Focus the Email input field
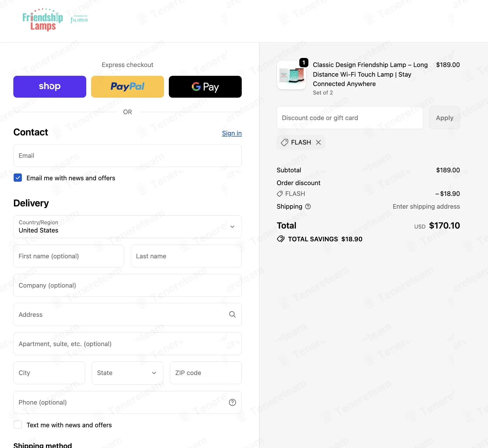Screen dimensions: 488x448 click(127, 156)
